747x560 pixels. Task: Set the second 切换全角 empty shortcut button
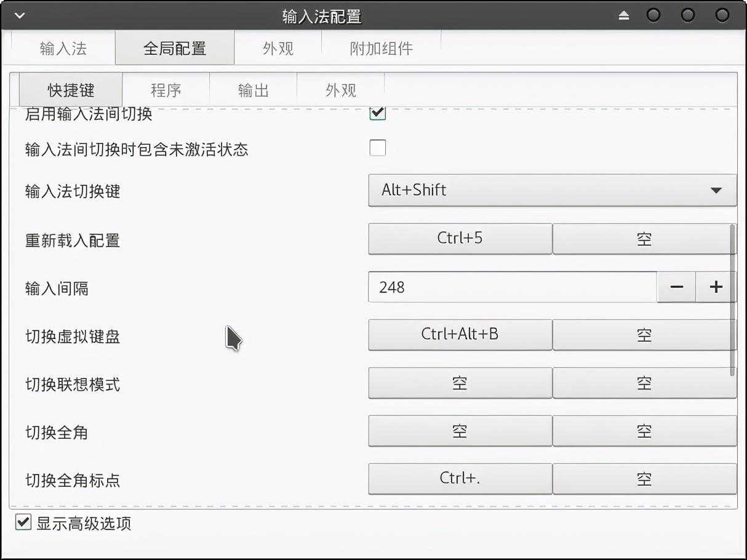pyautogui.click(x=644, y=431)
